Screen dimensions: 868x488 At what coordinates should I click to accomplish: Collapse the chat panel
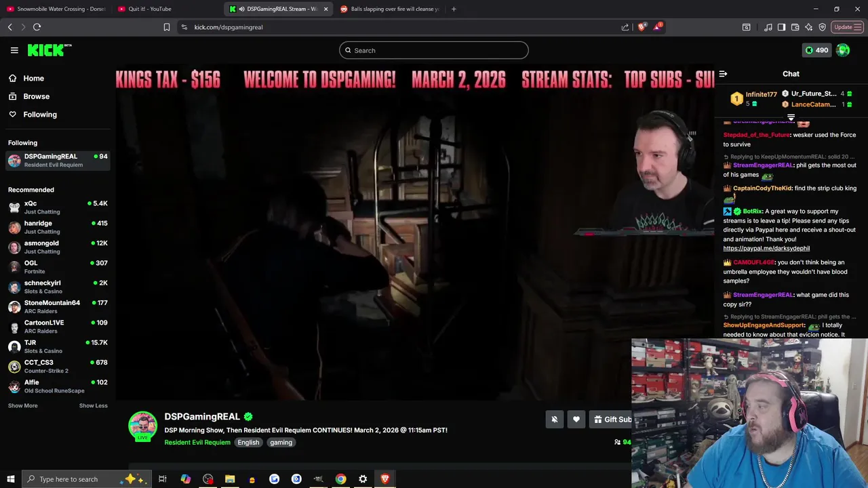723,74
